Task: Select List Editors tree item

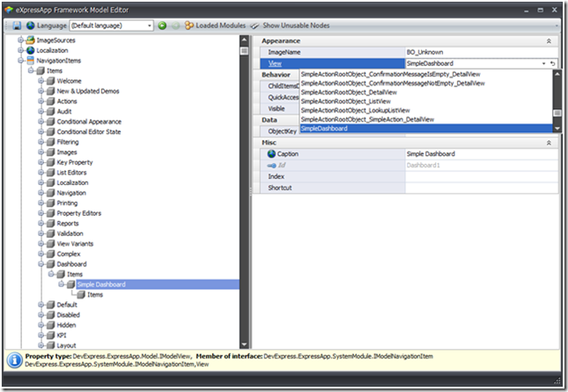Action: [71, 173]
